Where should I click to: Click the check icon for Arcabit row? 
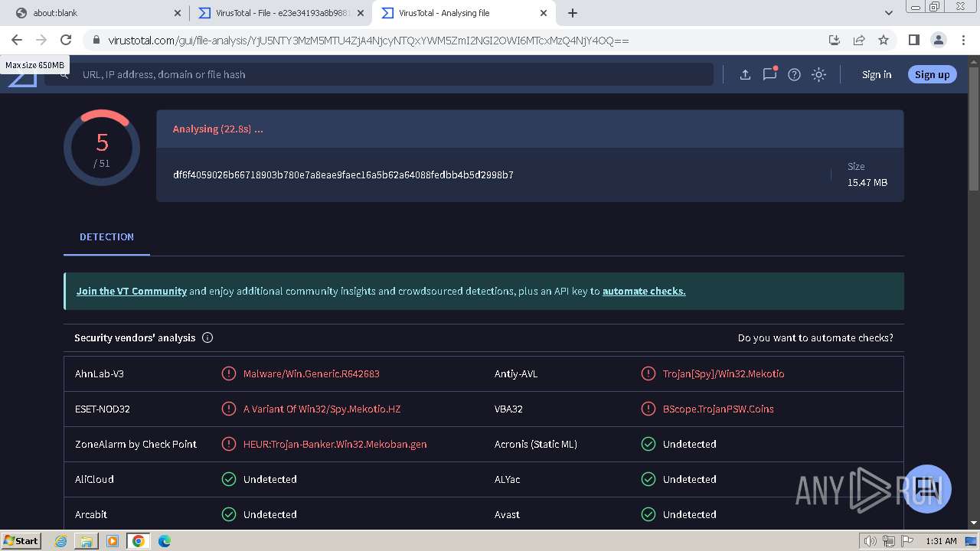point(228,514)
